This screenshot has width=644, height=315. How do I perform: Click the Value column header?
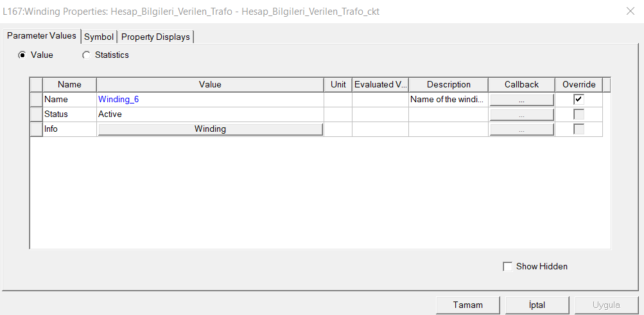click(210, 85)
